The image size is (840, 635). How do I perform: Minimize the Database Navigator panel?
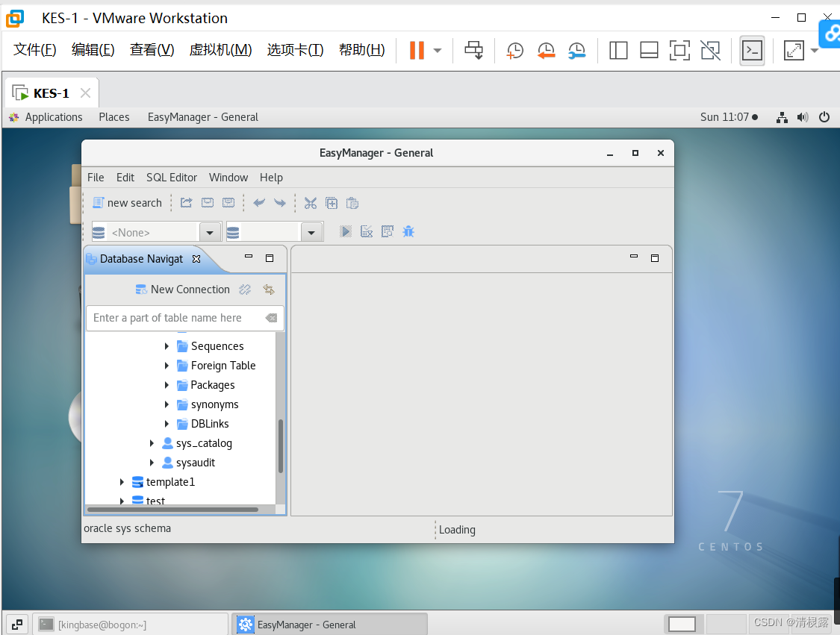click(249, 257)
